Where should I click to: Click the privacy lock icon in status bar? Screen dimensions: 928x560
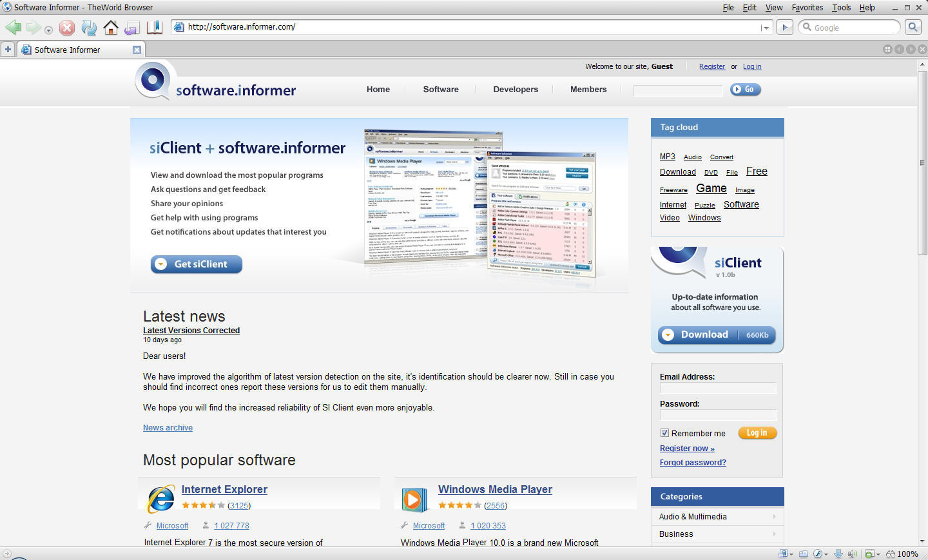pyautogui.click(x=783, y=554)
